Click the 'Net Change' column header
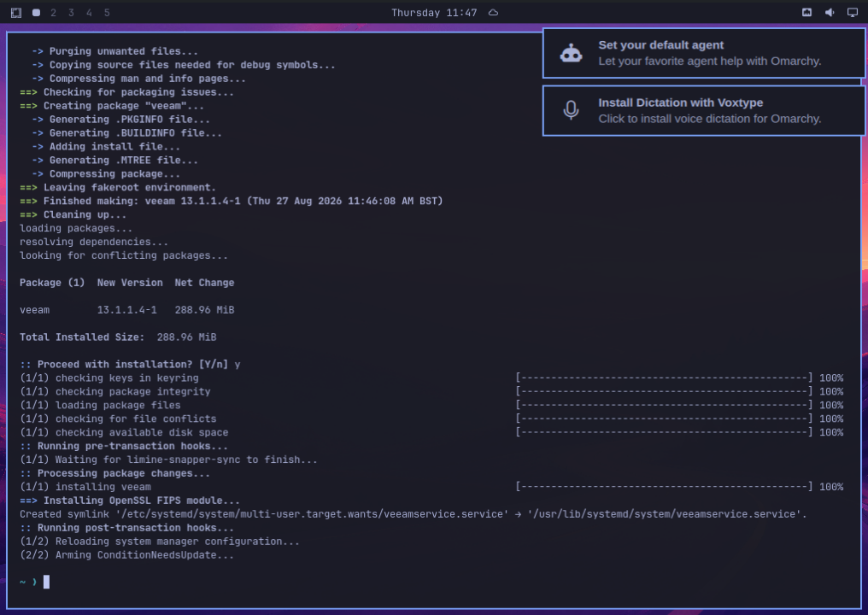 tap(204, 283)
